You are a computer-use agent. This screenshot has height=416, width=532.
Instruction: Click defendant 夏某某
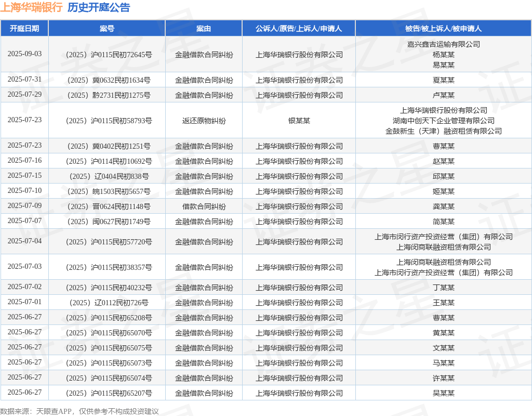tap(444, 80)
